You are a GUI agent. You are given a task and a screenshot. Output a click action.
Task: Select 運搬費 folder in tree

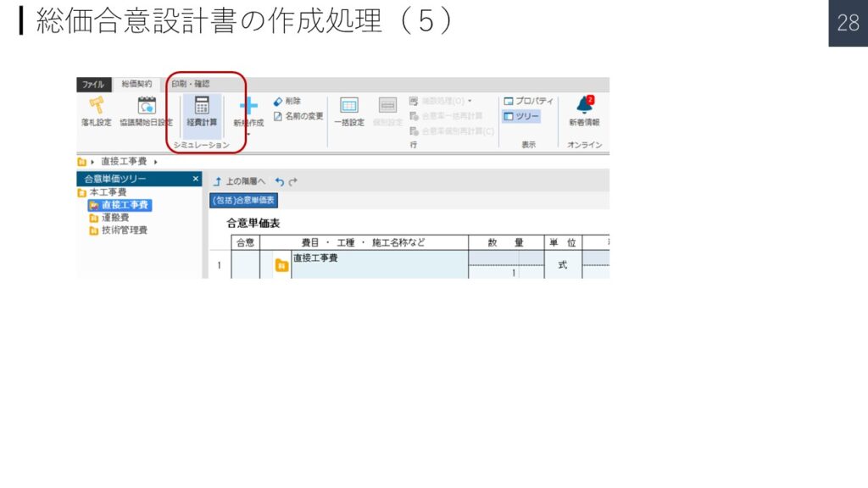point(114,218)
